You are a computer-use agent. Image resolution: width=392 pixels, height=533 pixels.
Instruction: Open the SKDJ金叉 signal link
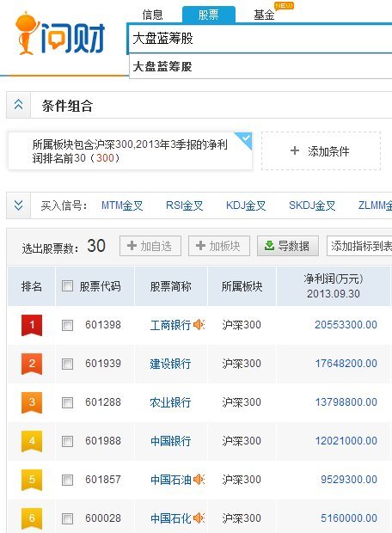tap(312, 205)
